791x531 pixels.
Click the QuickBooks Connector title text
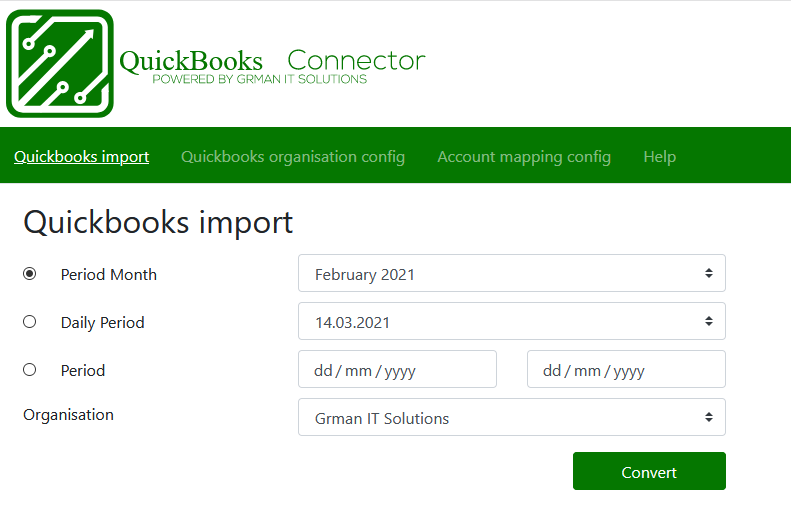(x=272, y=62)
